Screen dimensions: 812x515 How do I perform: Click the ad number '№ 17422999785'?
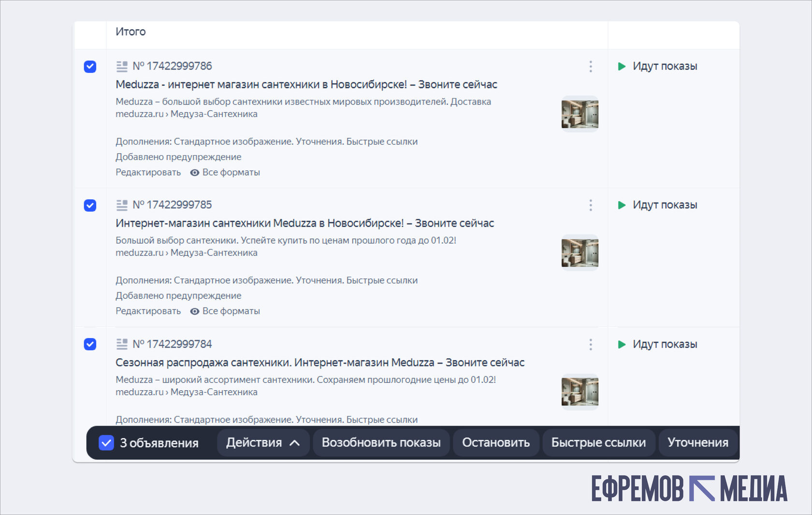pyautogui.click(x=172, y=205)
